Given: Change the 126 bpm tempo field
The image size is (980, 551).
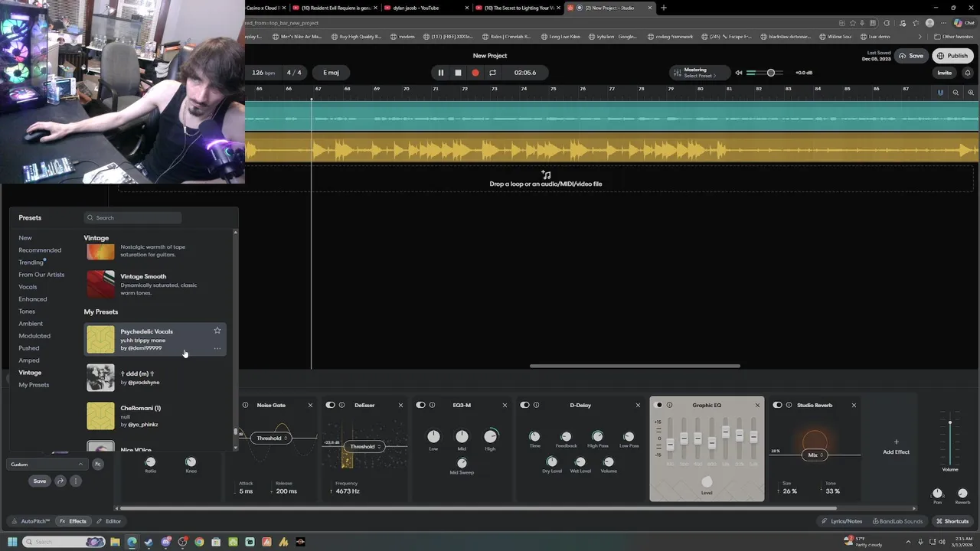Looking at the screenshot, I should pos(263,73).
